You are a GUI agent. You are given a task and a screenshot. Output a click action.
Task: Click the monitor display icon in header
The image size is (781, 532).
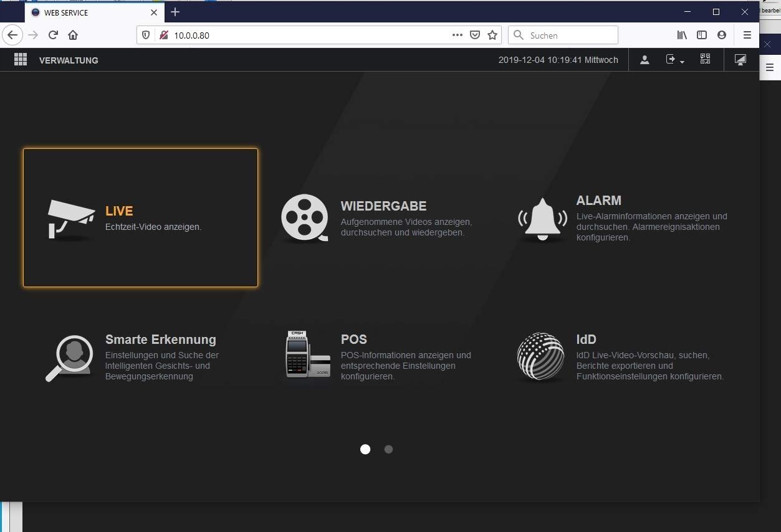click(x=740, y=60)
